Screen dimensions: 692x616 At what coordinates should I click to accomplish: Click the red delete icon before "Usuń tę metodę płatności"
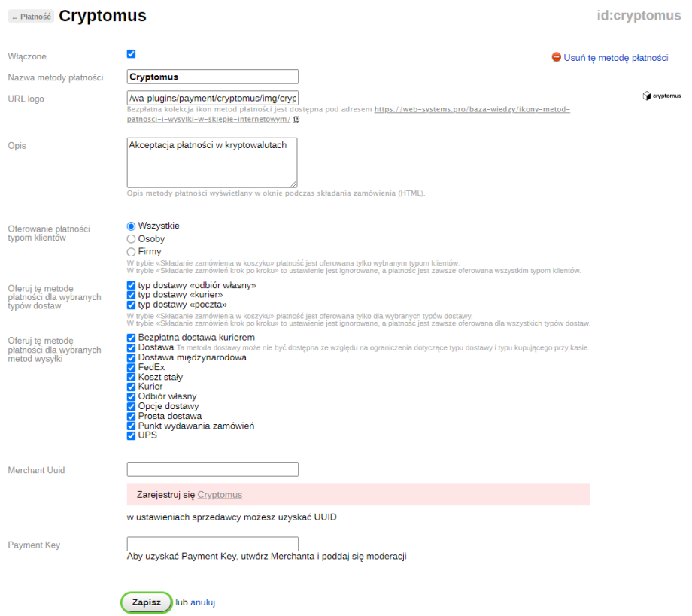click(556, 55)
